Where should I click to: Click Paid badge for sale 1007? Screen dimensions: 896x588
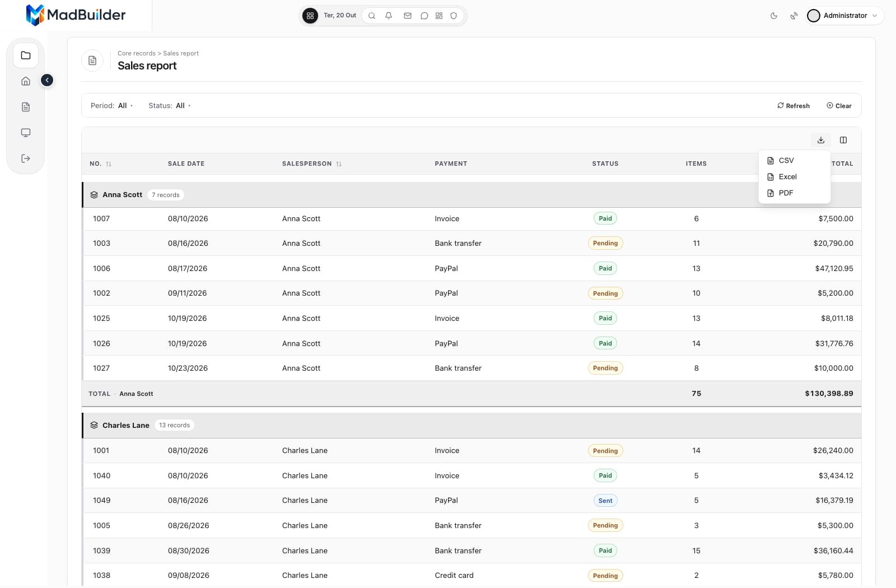(605, 218)
